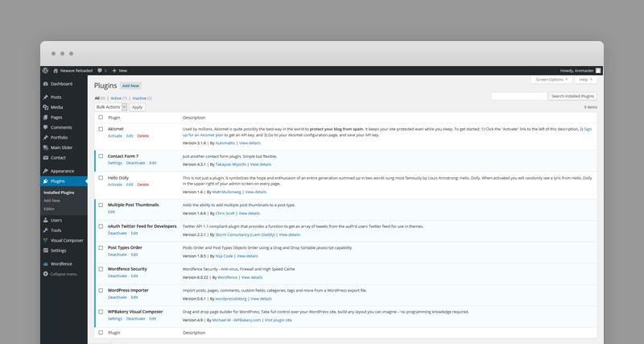The width and height of the screenshot is (644, 344).
Task: Click the Visual Composer icon in sidebar
Action: [x=46, y=240]
